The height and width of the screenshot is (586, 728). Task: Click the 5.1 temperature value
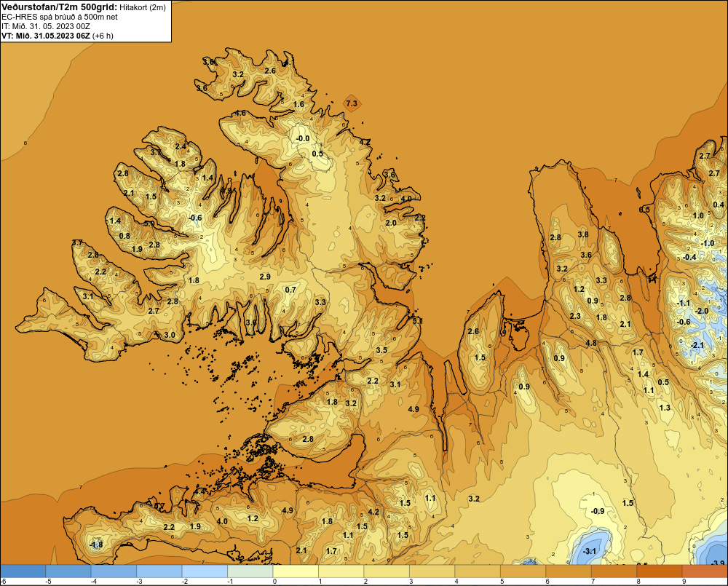pyautogui.click(x=417, y=321)
